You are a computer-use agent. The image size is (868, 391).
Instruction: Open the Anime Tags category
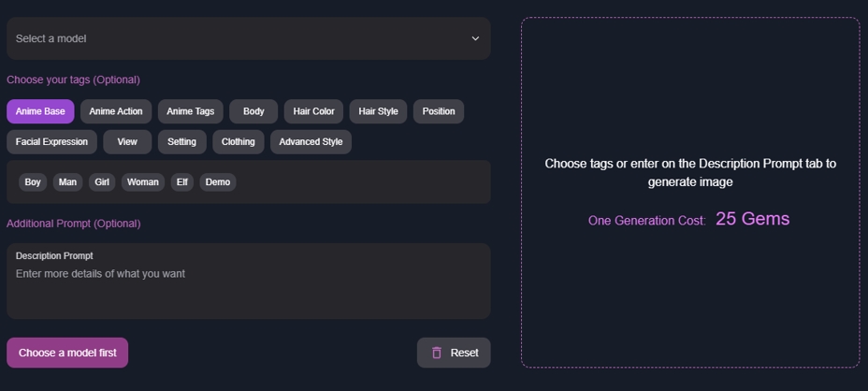click(191, 111)
